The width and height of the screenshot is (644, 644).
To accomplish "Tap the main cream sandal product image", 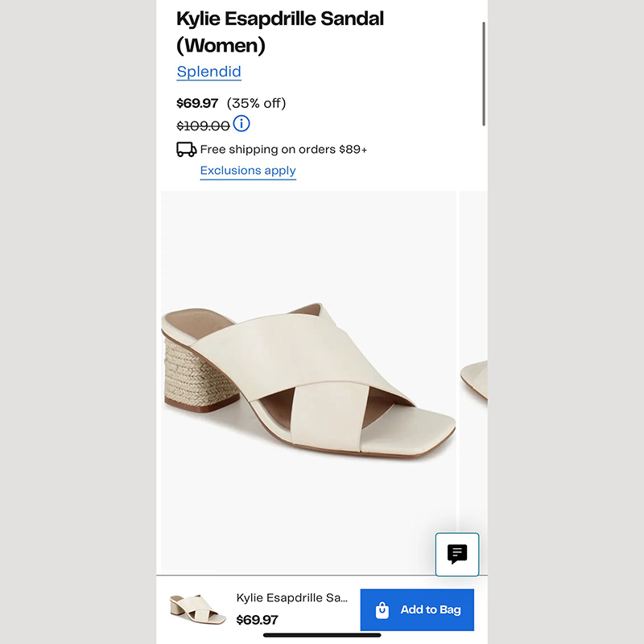I will coord(308,378).
